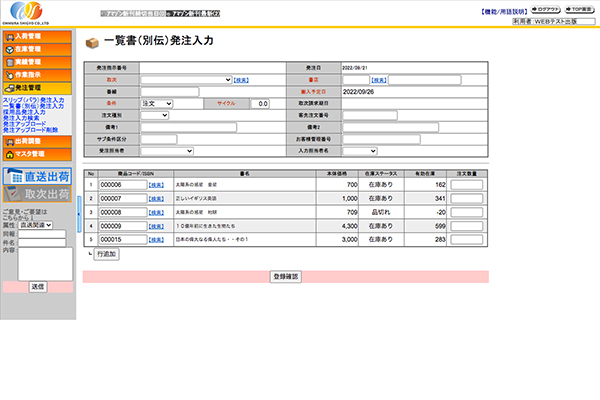This screenshot has height=400, width=600.
Task: Open the 出荷調整 menu
Action: [37, 142]
